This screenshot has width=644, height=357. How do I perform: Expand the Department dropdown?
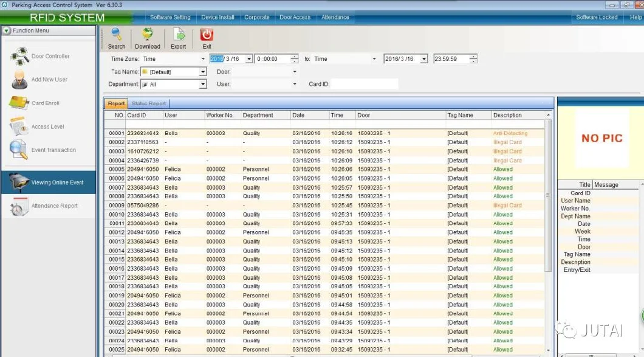[203, 85]
